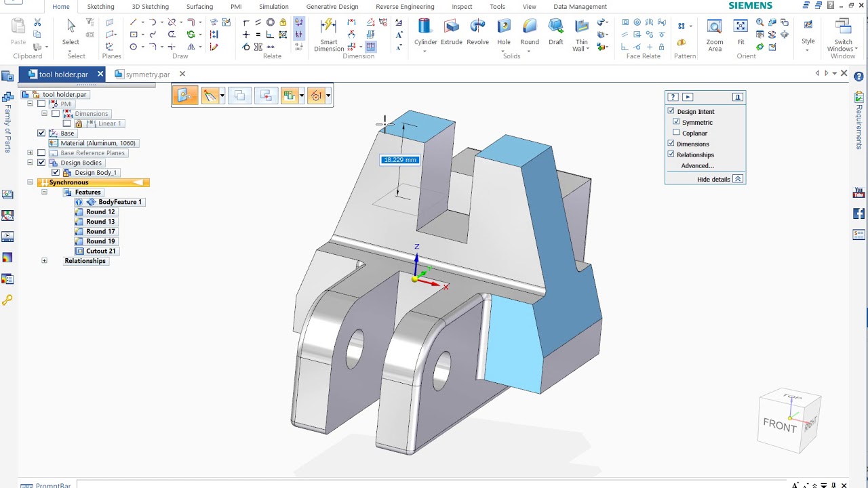Viewport: 868px width, 488px height.
Task: Uncheck the Base checkbox in tree
Action: click(41, 133)
